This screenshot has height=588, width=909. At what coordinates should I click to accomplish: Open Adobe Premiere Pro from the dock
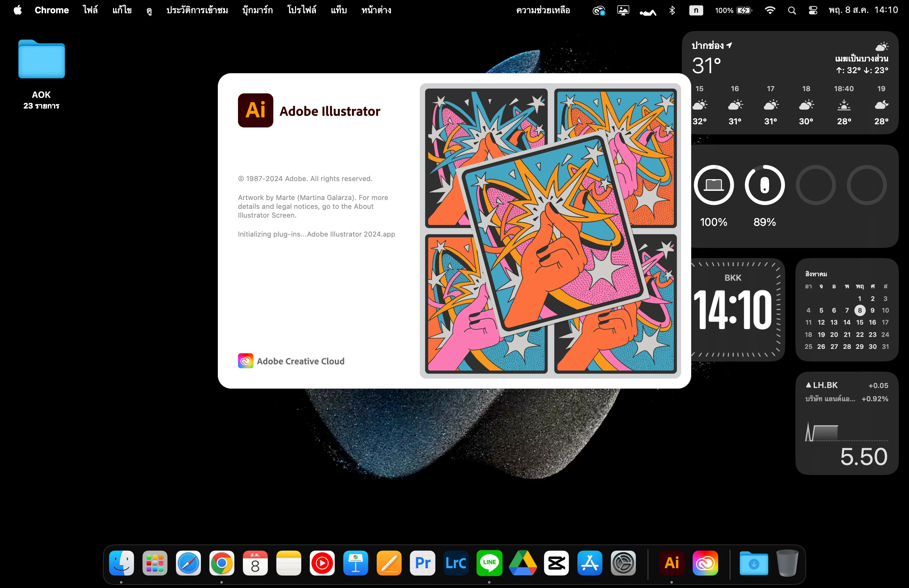click(x=422, y=563)
